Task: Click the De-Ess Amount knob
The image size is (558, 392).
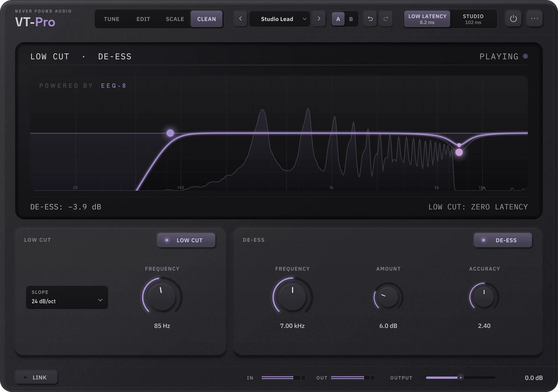Action: (388, 297)
